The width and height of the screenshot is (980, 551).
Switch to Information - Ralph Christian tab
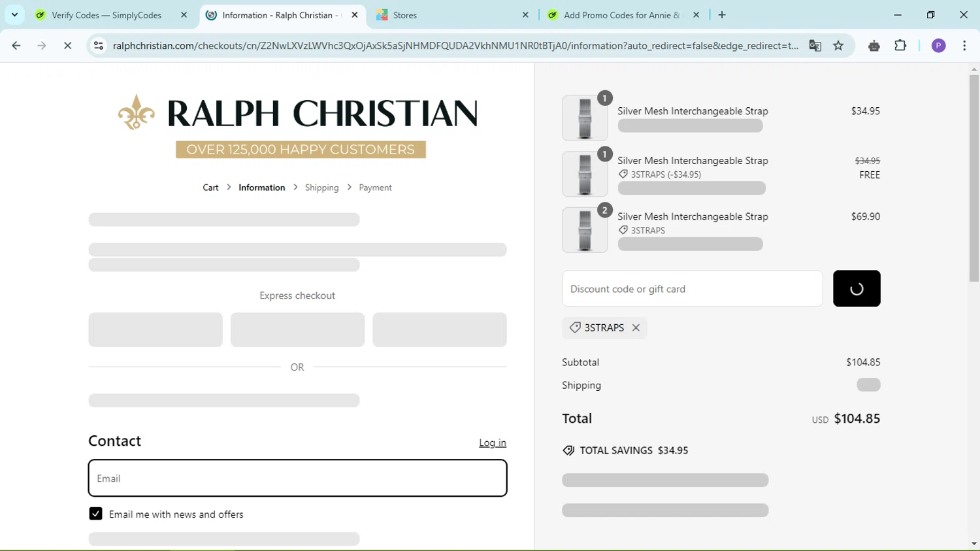click(x=282, y=15)
